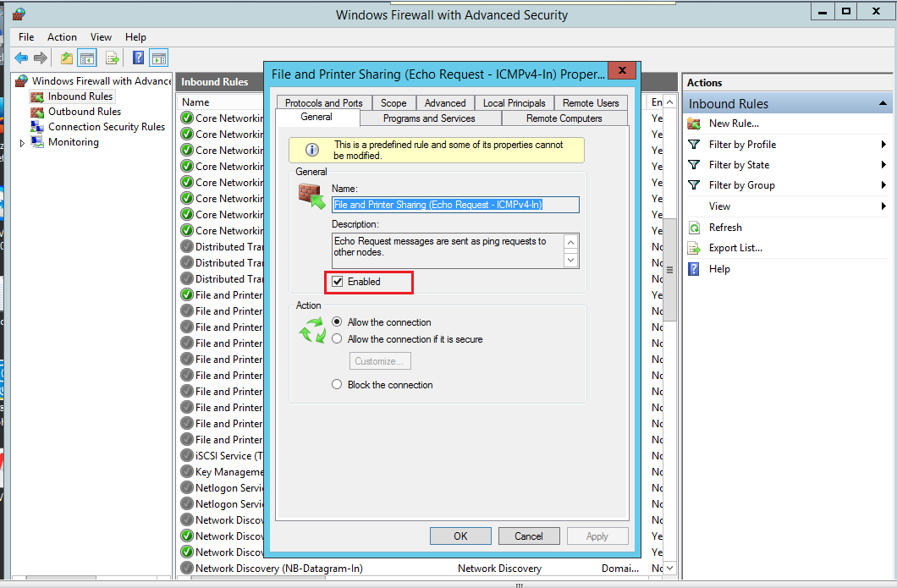Select Outbound Rules in the tree
This screenshot has width=897, height=588.
[85, 112]
